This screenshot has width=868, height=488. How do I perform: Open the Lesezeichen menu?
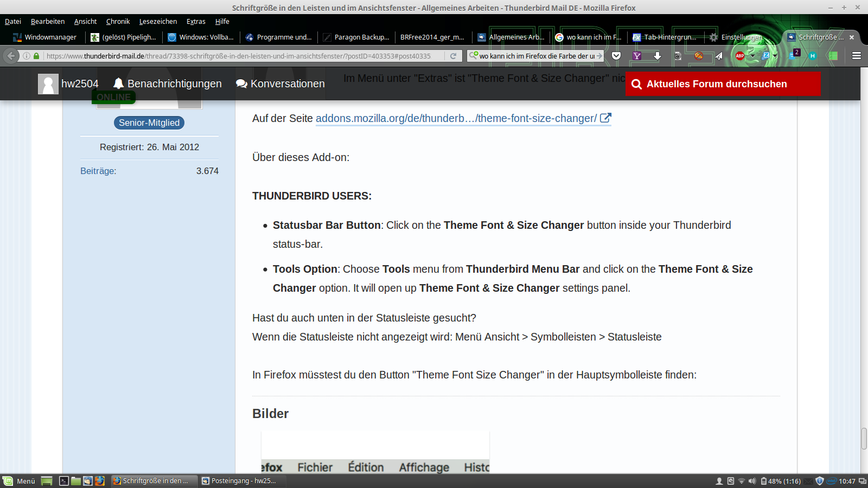pos(158,22)
